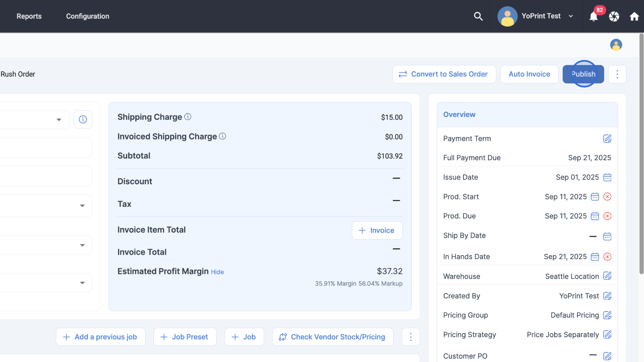Edit Payment Term with pencil icon

607,138
